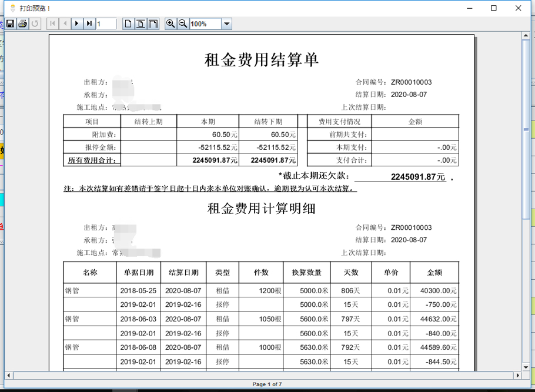This screenshot has height=392, width=535.
Task: Go to the previous page
Action: coord(63,24)
